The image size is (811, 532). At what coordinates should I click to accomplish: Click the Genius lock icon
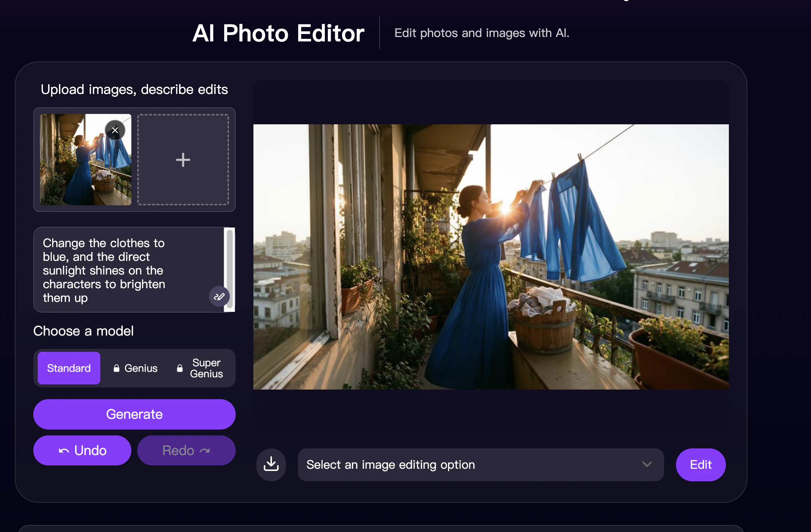point(117,368)
